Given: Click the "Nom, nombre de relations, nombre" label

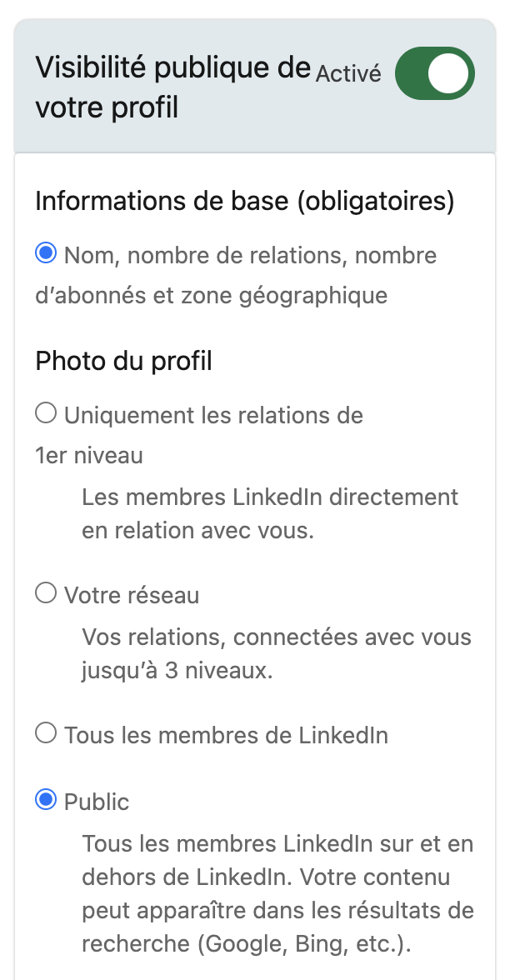Looking at the screenshot, I should pyautogui.click(x=251, y=255).
